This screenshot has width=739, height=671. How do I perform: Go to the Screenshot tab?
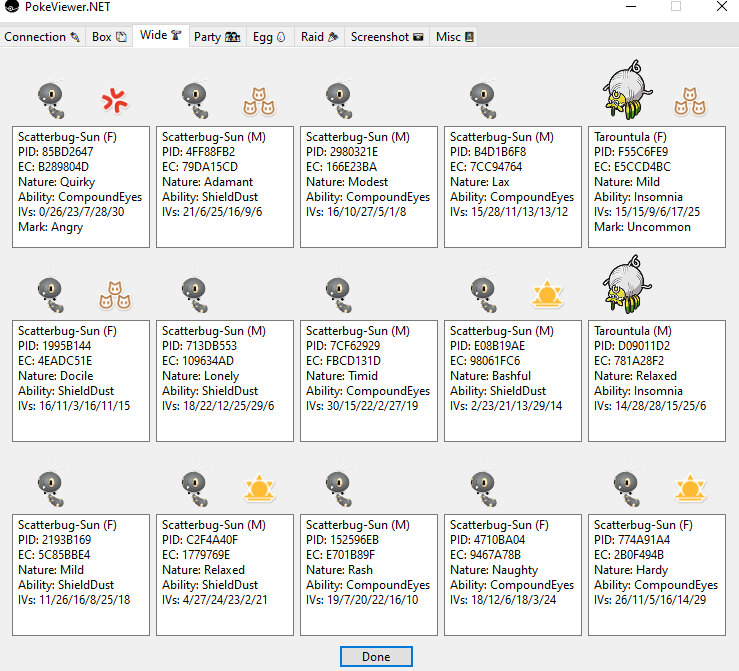387,37
